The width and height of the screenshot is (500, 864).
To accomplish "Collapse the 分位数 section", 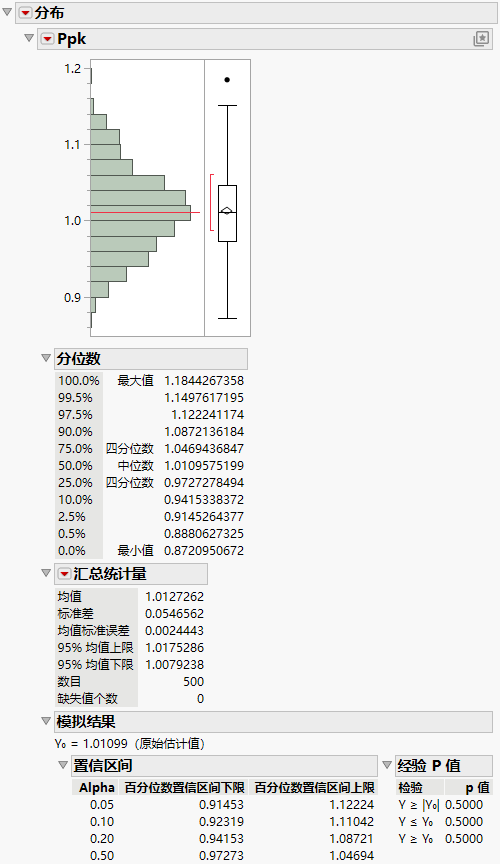I will (46, 358).
